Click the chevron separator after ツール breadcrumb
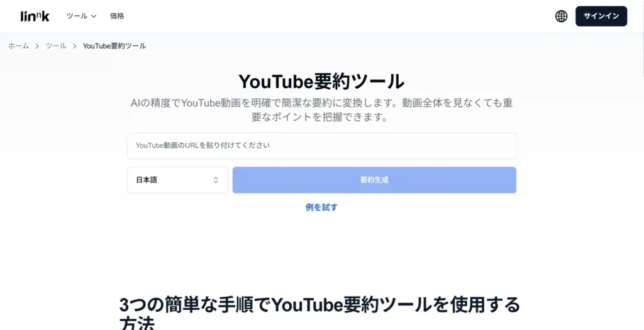The image size is (644, 330). [74, 46]
